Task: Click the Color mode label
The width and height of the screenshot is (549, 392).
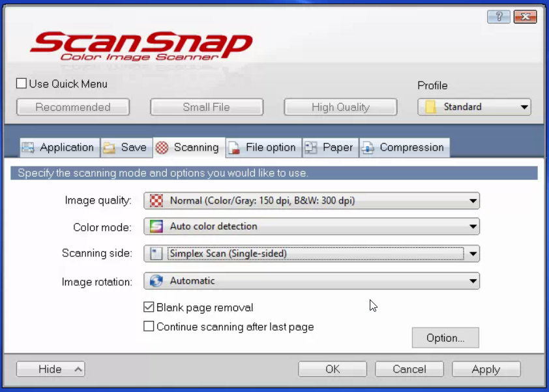Action: (x=102, y=228)
